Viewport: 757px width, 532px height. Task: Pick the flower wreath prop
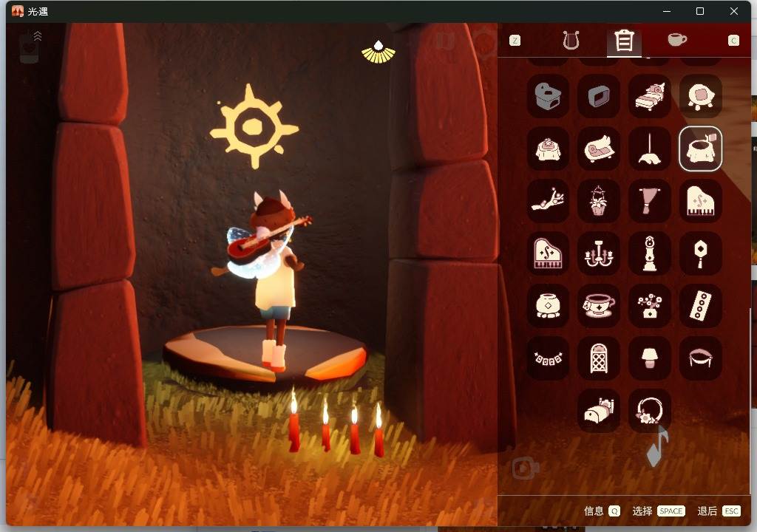pyautogui.click(x=650, y=411)
